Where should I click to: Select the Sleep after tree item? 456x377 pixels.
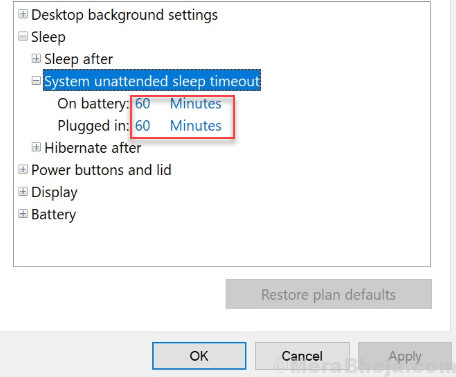pos(79,59)
